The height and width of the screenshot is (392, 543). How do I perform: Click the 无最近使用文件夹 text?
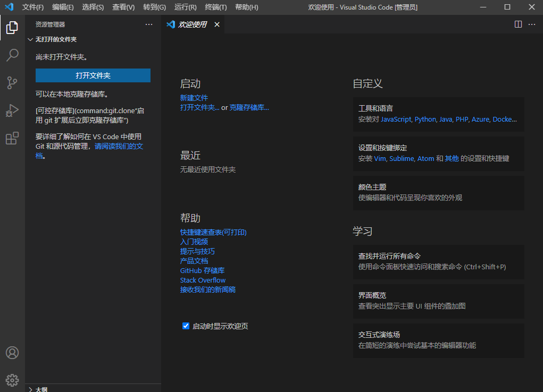[x=208, y=169]
